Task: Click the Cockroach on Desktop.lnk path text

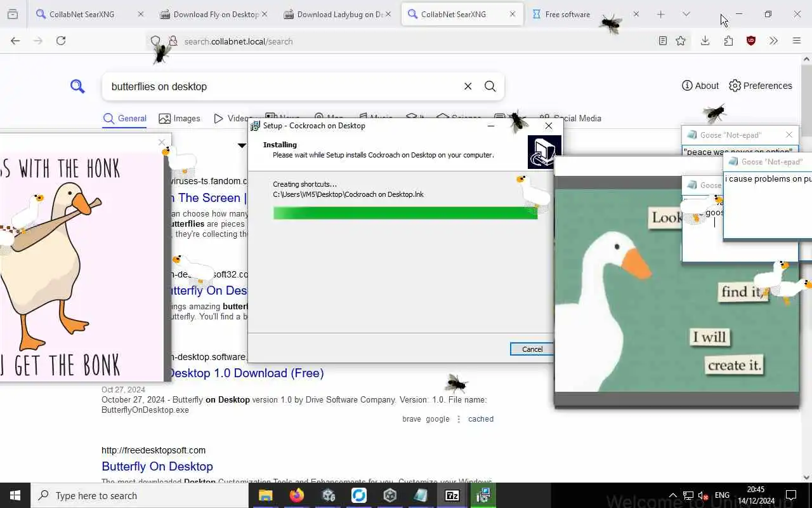Action: [348, 194]
